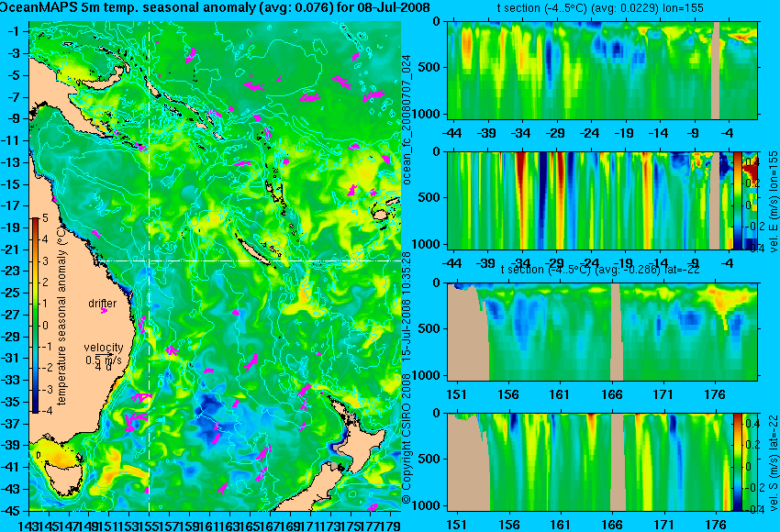Click the 'drifter' legend label
780x532 pixels.
coord(103,304)
